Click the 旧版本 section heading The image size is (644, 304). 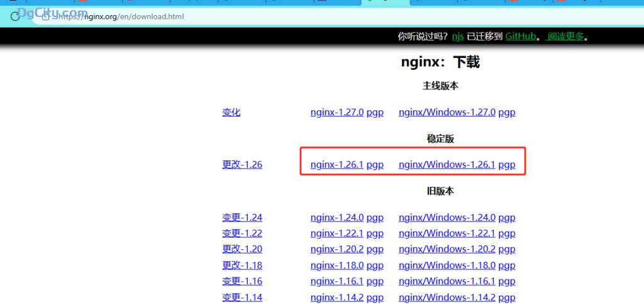point(440,191)
